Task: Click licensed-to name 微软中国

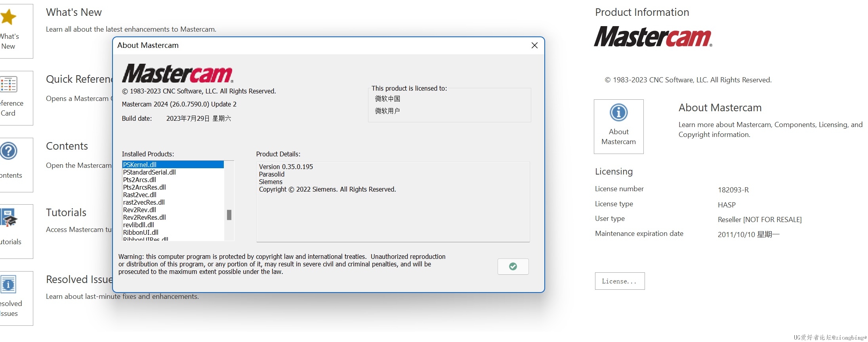Action: (x=387, y=99)
